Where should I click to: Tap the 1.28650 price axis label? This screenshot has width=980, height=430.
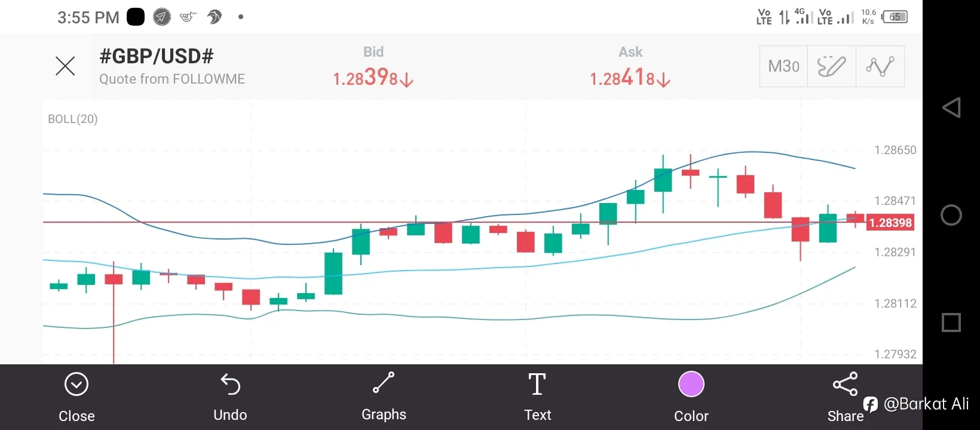pyautogui.click(x=895, y=150)
